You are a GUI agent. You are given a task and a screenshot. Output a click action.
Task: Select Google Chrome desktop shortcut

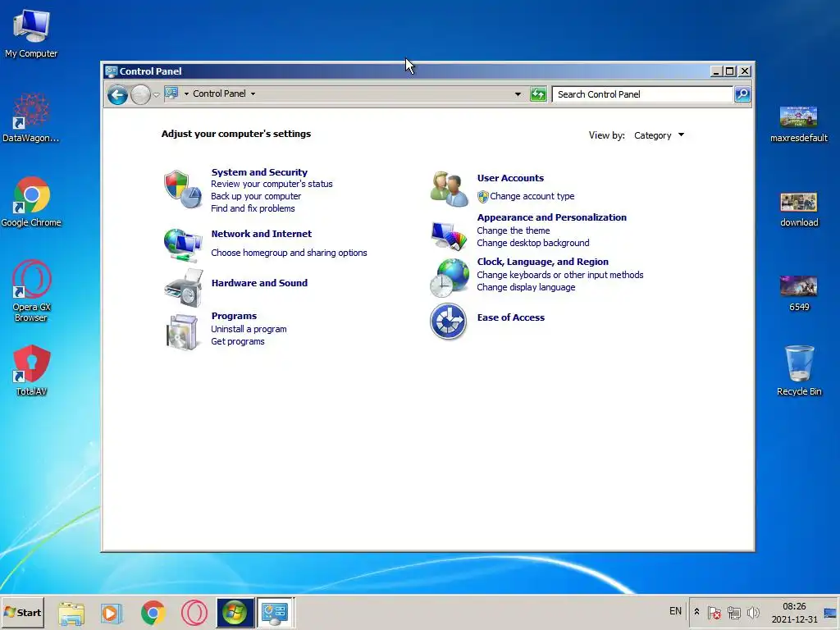(31, 202)
